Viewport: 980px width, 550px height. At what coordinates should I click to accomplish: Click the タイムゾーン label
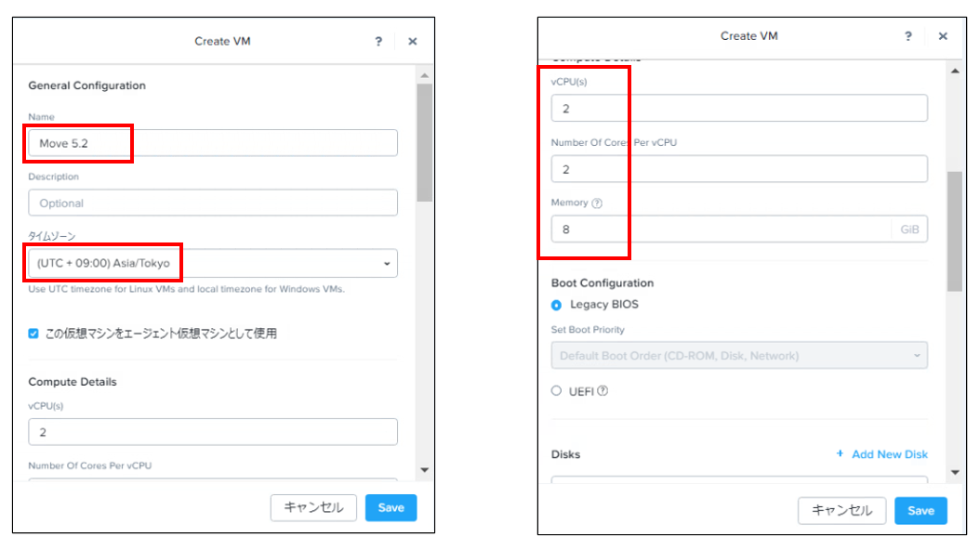[x=52, y=236]
